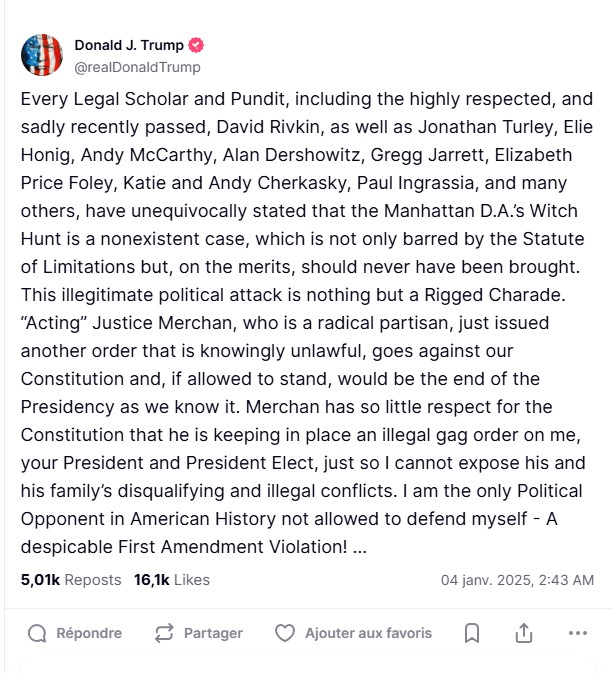
Task: Open the three-dot more options menu
Action: pos(577,633)
